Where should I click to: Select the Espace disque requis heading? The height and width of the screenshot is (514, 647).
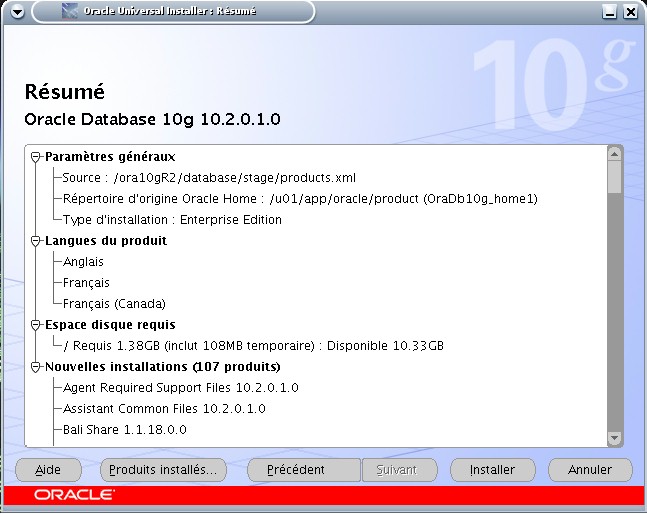click(110, 325)
